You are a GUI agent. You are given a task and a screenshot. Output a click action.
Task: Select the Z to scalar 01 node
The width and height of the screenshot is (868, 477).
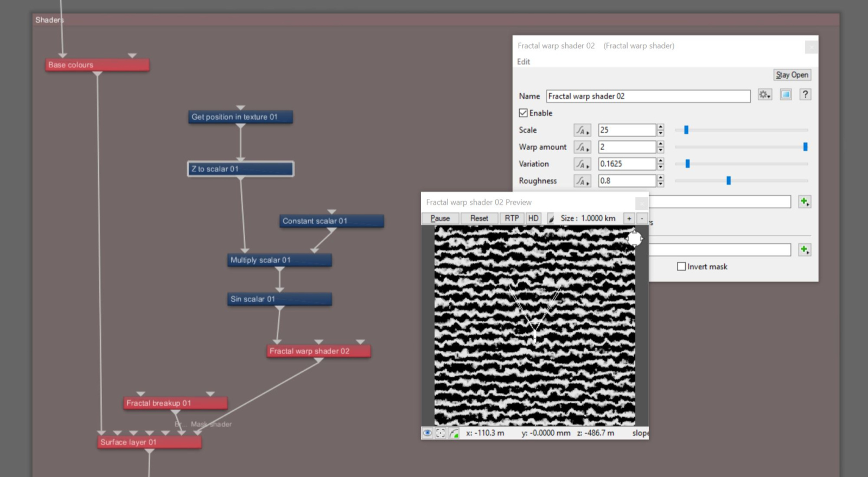(x=240, y=169)
